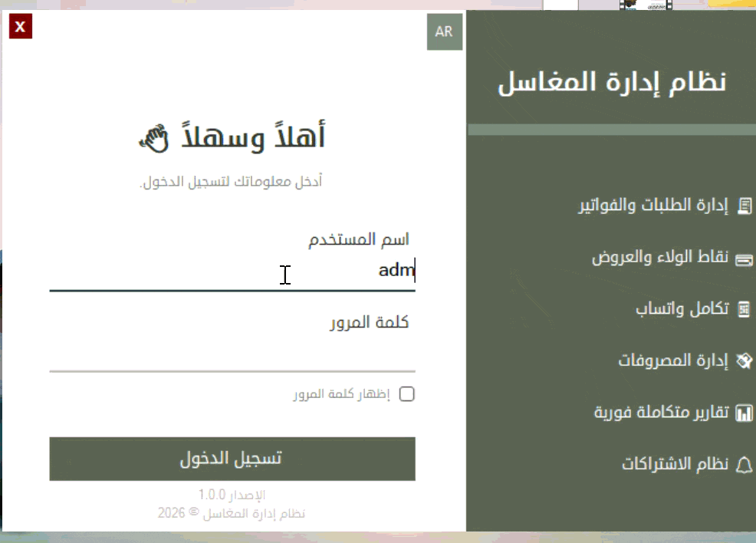Click 'أدخل معلوماتك لتسجيل الدخول' subtitle
The image size is (756, 543).
pos(231,182)
